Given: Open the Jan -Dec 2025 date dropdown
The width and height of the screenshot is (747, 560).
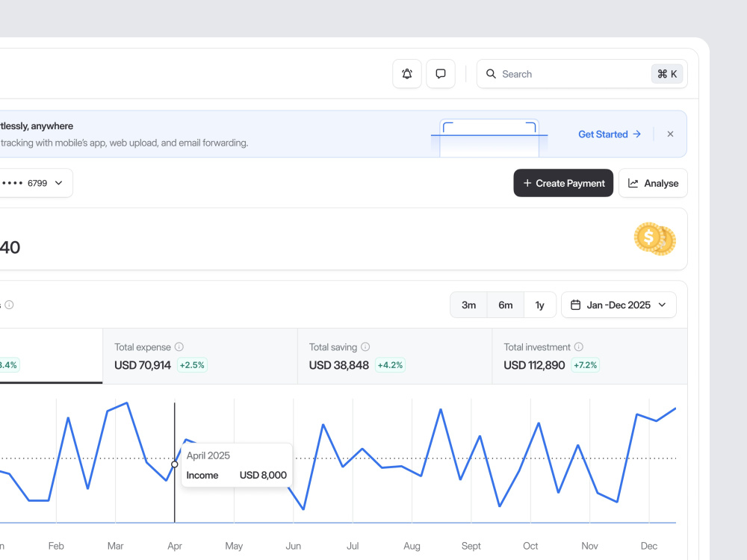Looking at the screenshot, I should pos(619,305).
